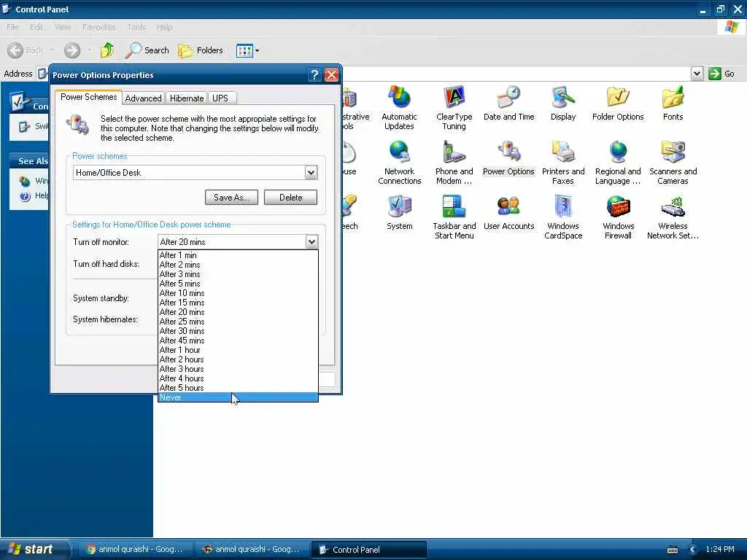Open the Views toolbar dropdown
This screenshot has height=560, width=747.
tap(248, 50)
